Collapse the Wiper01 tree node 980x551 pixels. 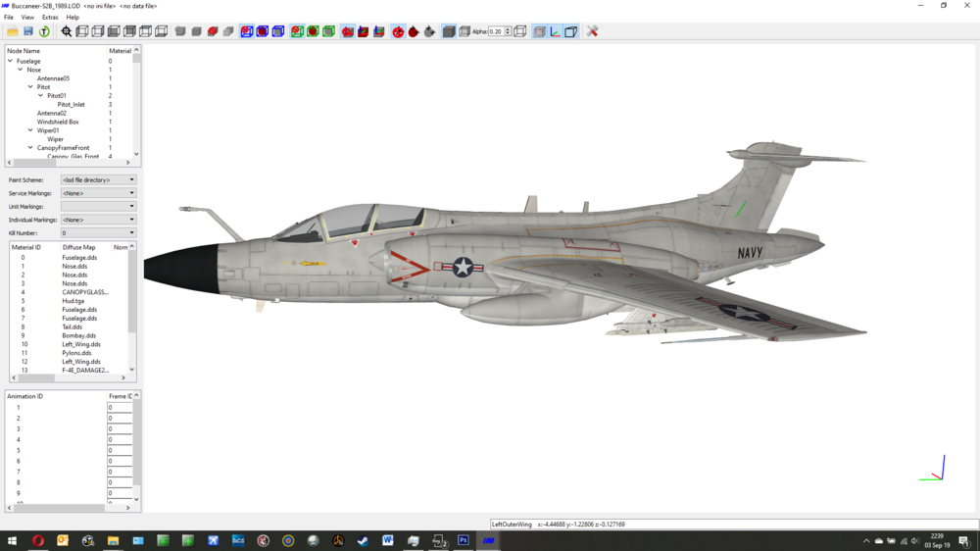[x=30, y=130]
